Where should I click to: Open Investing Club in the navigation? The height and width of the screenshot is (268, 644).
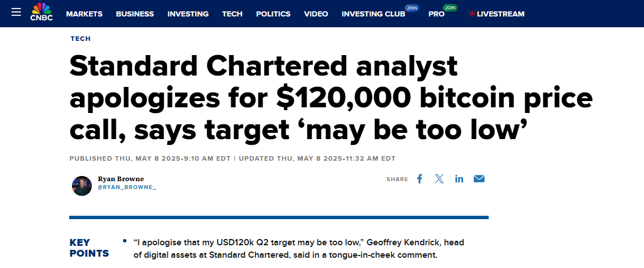(x=373, y=14)
